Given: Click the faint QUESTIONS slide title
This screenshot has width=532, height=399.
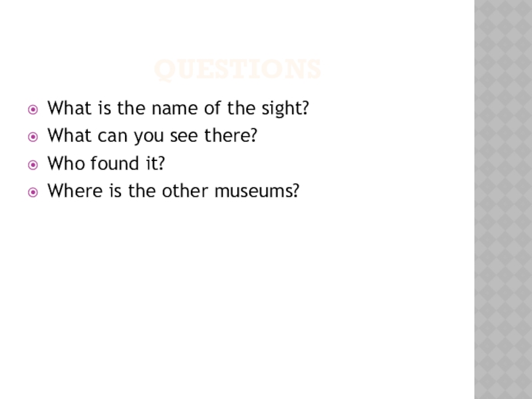Looking at the screenshot, I should pyautogui.click(x=237, y=69).
